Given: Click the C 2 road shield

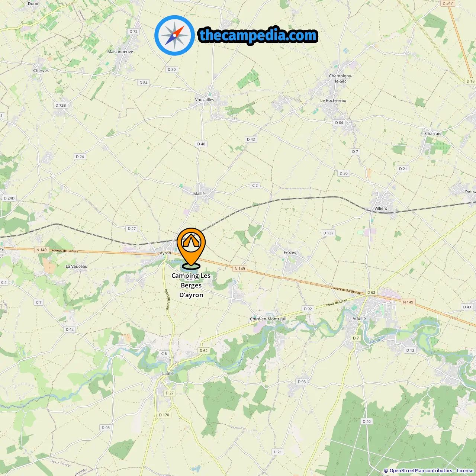Looking at the screenshot, I should pyautogui.click(x=255, y=186).
